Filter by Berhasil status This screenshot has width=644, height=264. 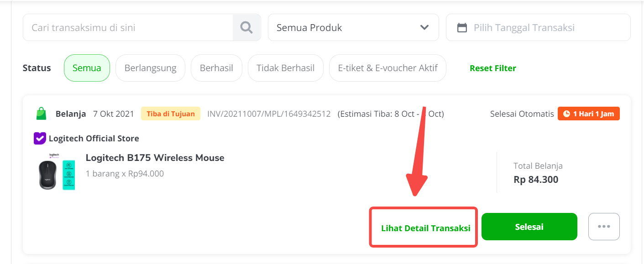point(216,68)
